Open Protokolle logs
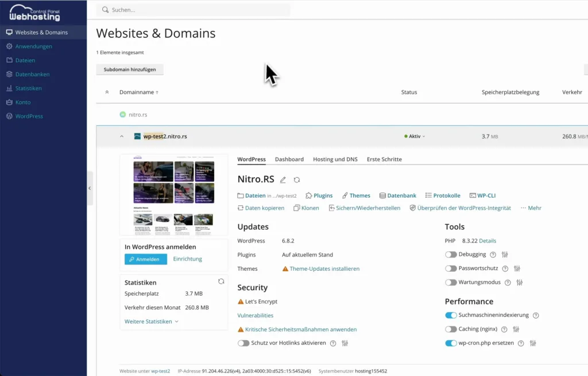This screenshot has width=588, height=376. 443,195
